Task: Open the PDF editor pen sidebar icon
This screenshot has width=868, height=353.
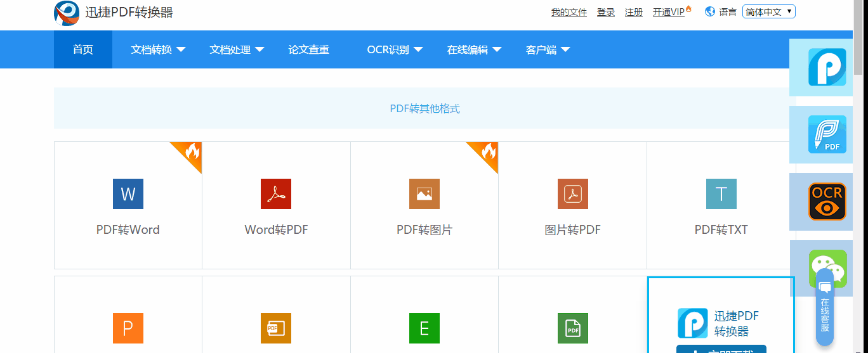Action: (827, 134)
